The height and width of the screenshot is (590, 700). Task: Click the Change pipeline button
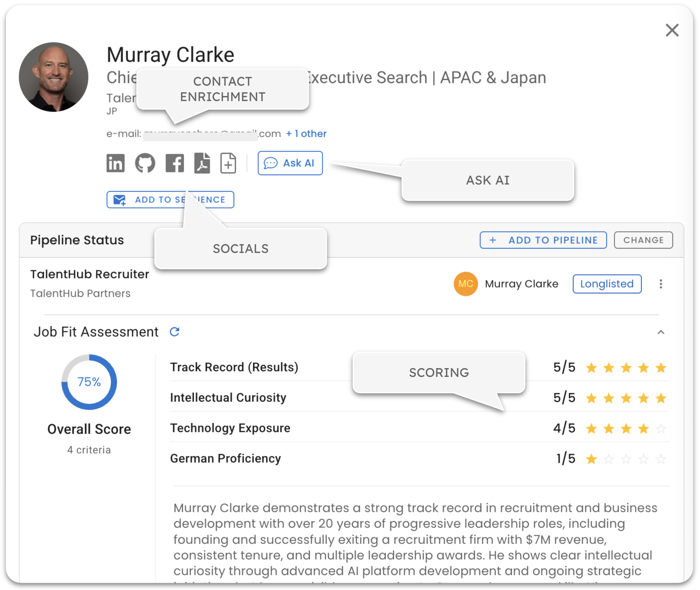point(643,240)
